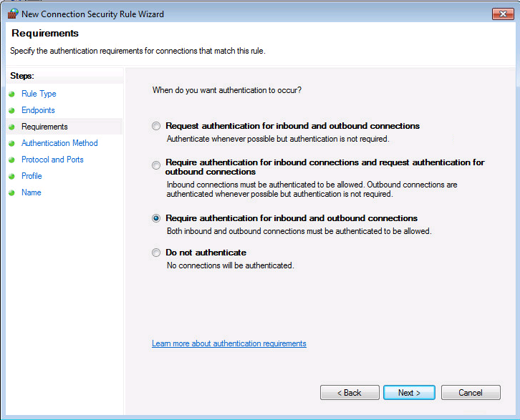The height and width of the screenshot is (420, 520).
Task: Click the green bullet beside Rule Type
Action: 12,94
